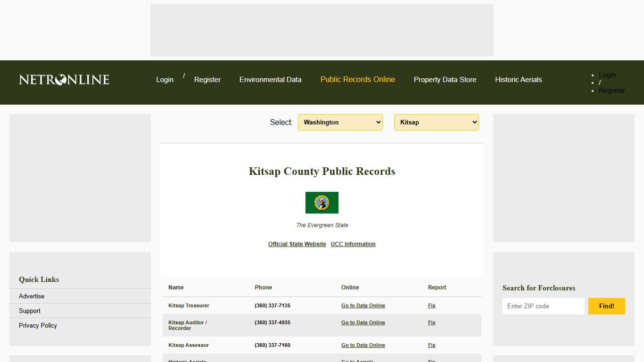Navigate to Historic Aerials

point(518,80)
